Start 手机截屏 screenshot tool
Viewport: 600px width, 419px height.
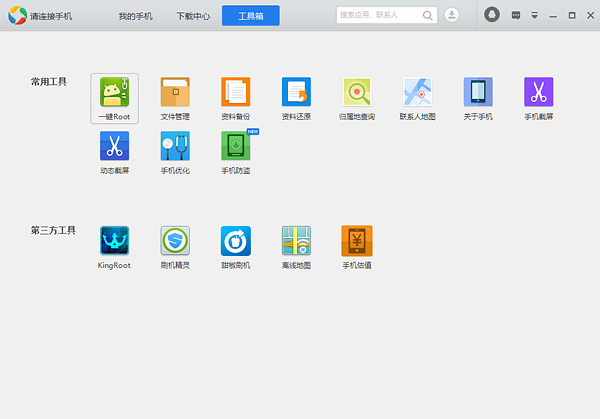point(538,92)
